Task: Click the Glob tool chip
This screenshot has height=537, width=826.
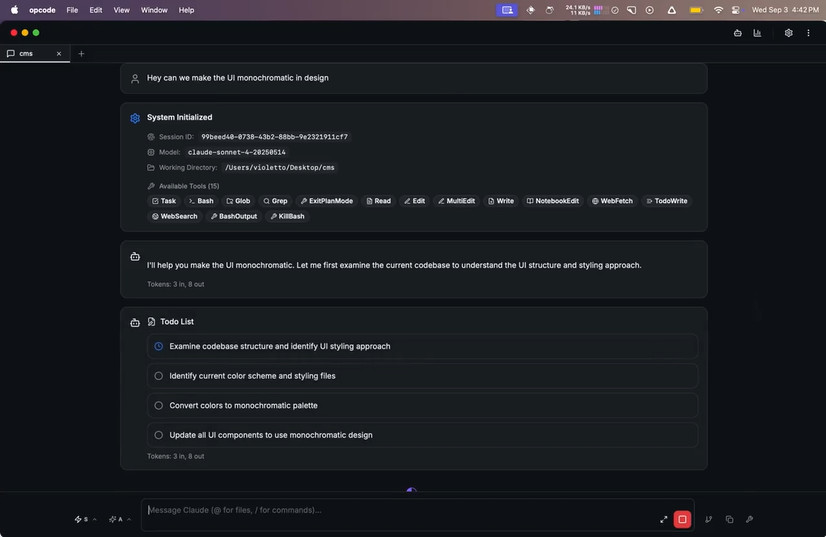Action: click(x=238, y=201)
